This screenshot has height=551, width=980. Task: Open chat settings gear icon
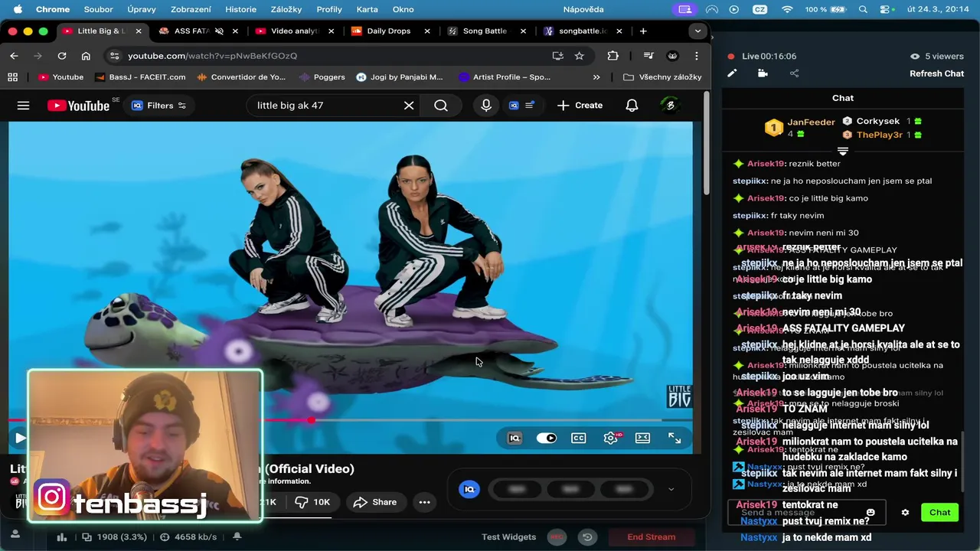(x=905, y=512)
